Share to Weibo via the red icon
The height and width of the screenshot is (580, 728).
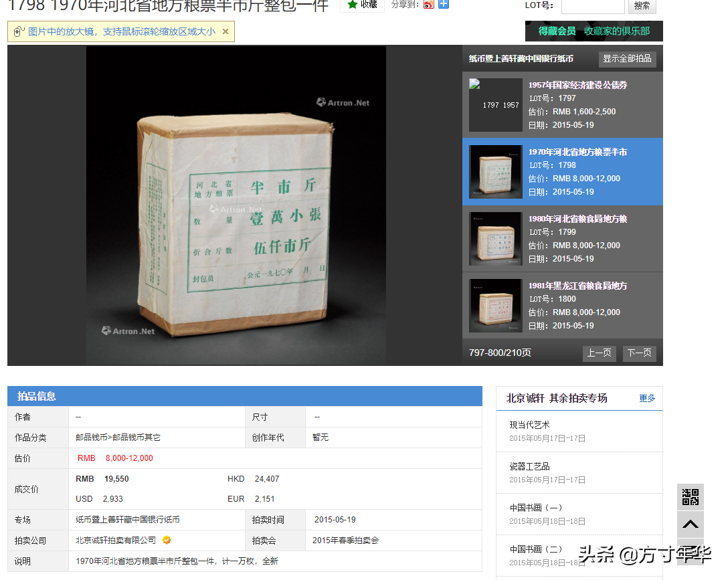pyautogui.click(x=429, y=5)
